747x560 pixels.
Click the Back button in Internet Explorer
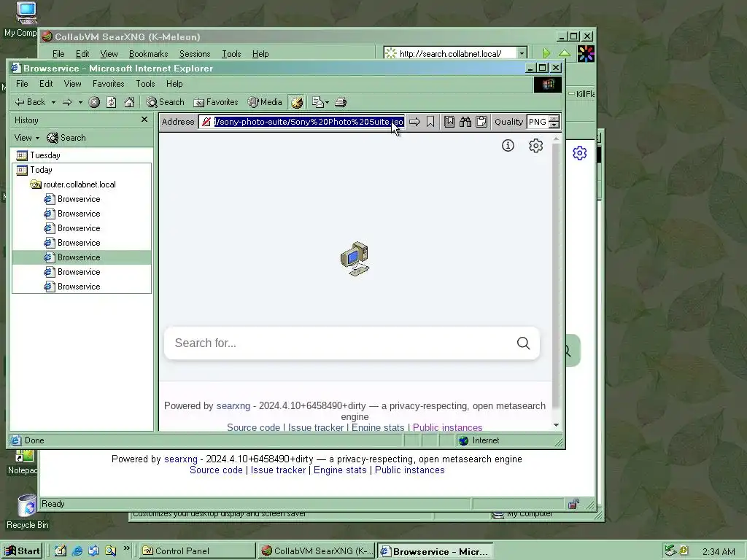click(x=30, y=102)
